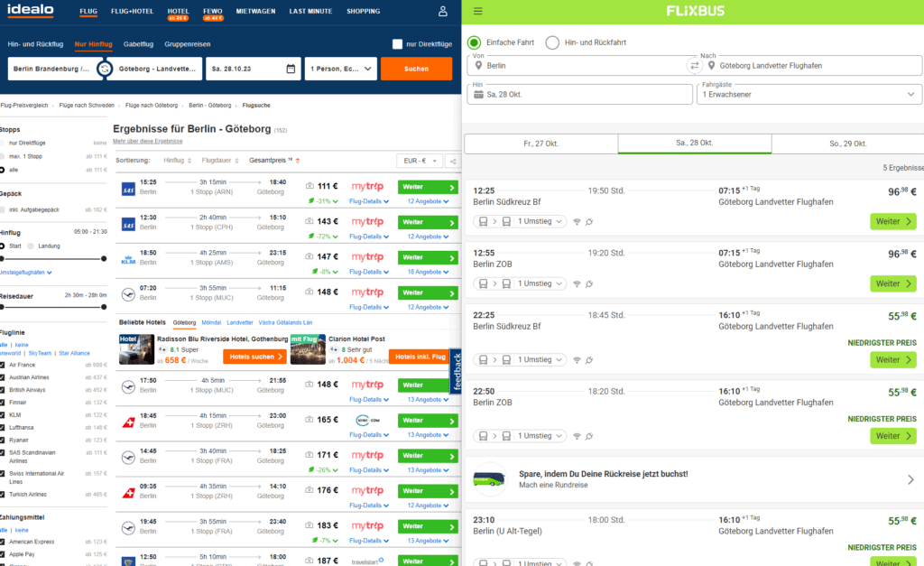Image resolution: width=924 pixels, height=566 pixels.
Task: Click the Clarion Hotel Post thumbnail
Action: pos(309,349)
